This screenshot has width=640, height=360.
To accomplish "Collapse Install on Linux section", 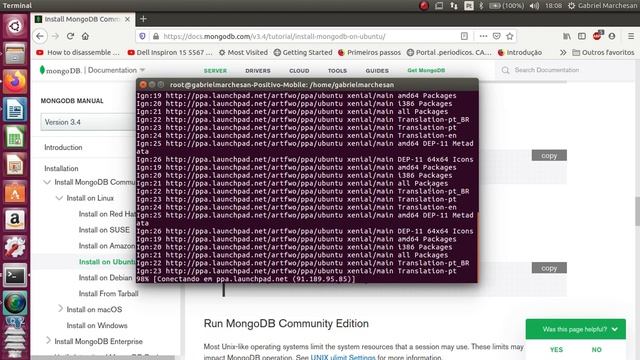I will [59, 198].
